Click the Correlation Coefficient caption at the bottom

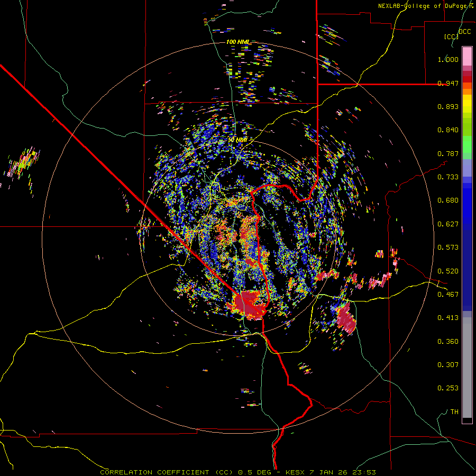tap(238, 472)
